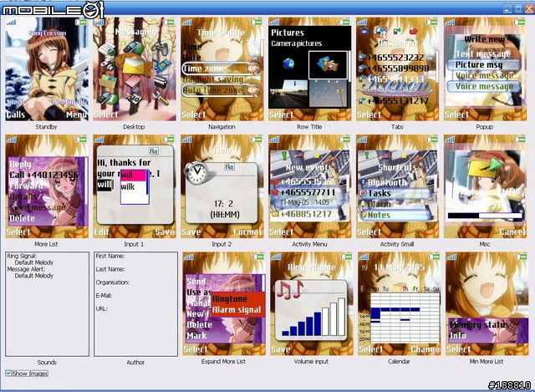Image resolution: width=535 pixels, height=392 pixels.
Task: Click the Calls softkey in Standby preview
Action: pos(16,115)
